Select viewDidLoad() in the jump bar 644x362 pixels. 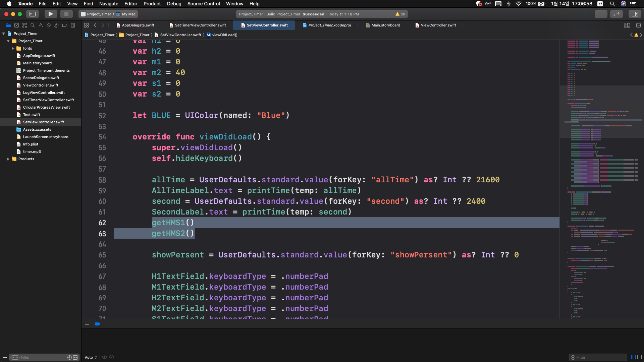coord(224,35)
